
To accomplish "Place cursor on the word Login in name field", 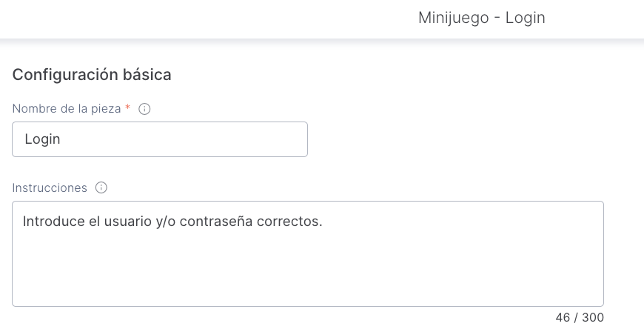I will tap(42, 139).
